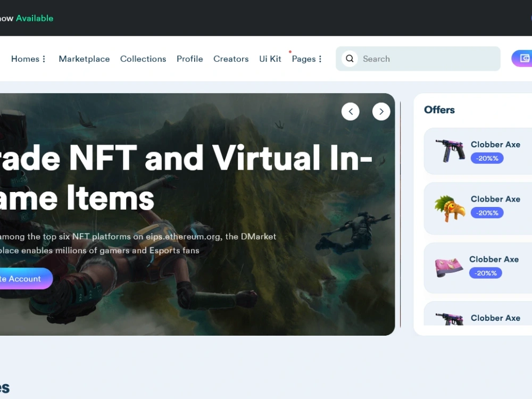Click the -20% discount badge

click(487, 158)
